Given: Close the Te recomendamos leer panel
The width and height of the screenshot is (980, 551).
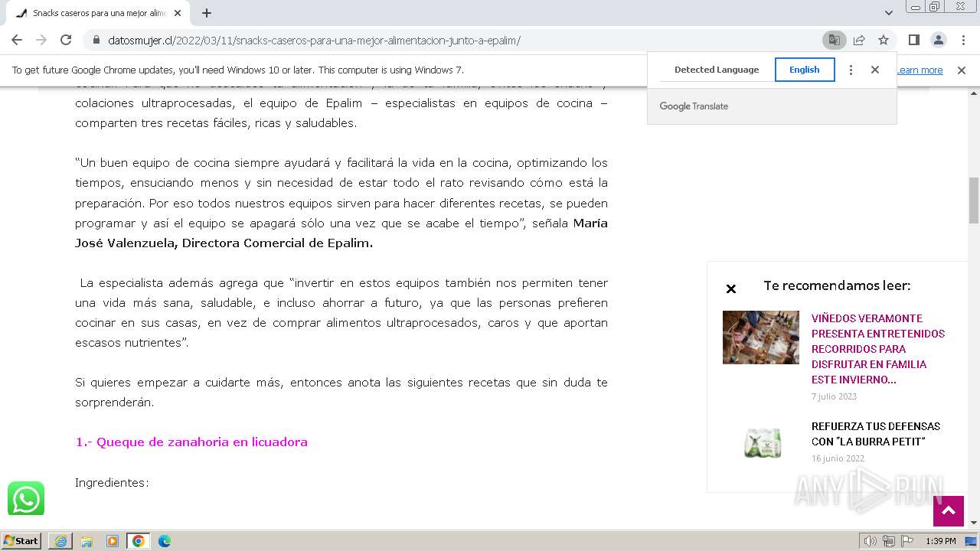Looking at the screenshot, I should tap(730, 289).
